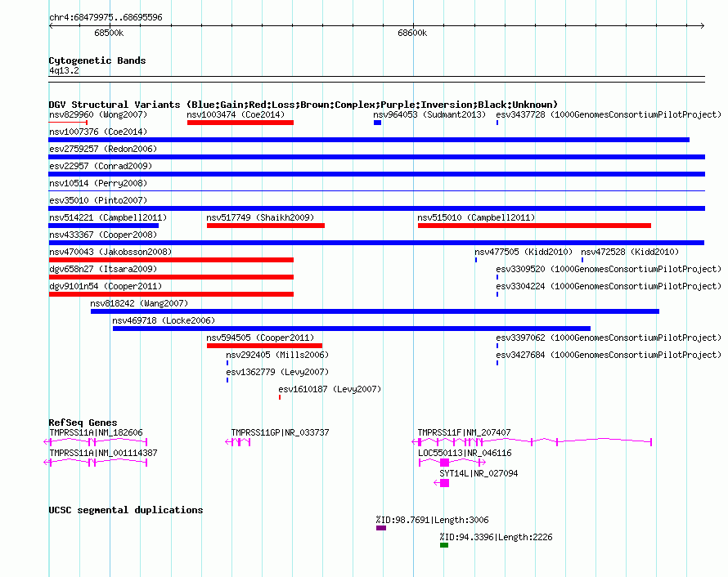The height and width of the screenshot is (577, 728).
Task: Open nsv469718 (Locke2006) variant label
Action: pos(164,320)
